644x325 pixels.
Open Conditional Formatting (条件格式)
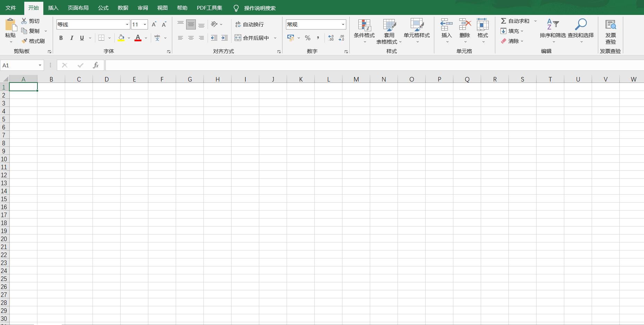tap(364, 26)
